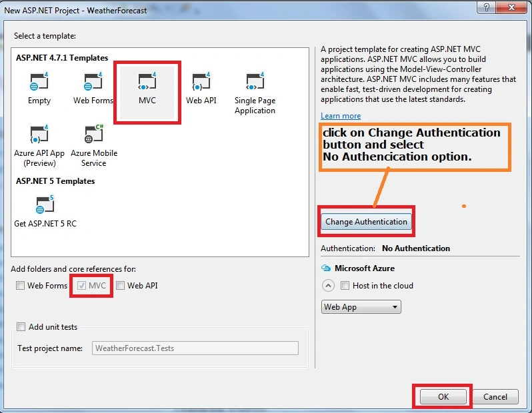This screenshot has height=413, width=532.
Task: Click the ASP.NET 5 Templates heading
Action: pos(55,181)
